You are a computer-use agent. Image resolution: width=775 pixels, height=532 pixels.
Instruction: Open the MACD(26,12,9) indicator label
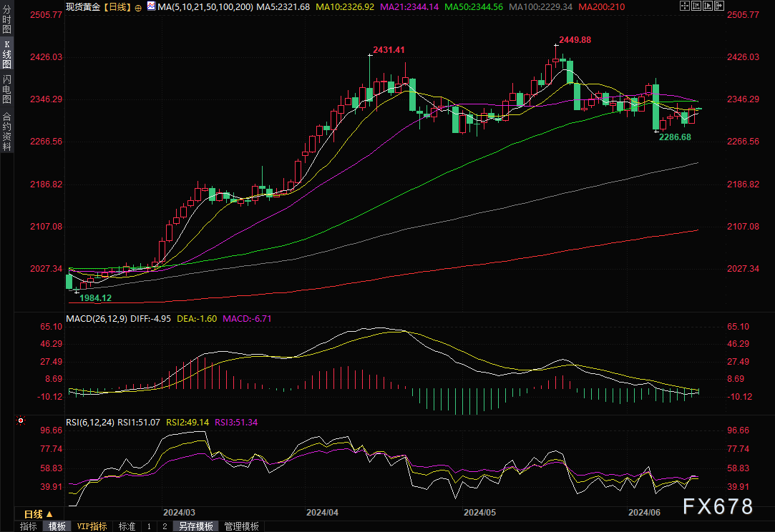tap(97, 318)
